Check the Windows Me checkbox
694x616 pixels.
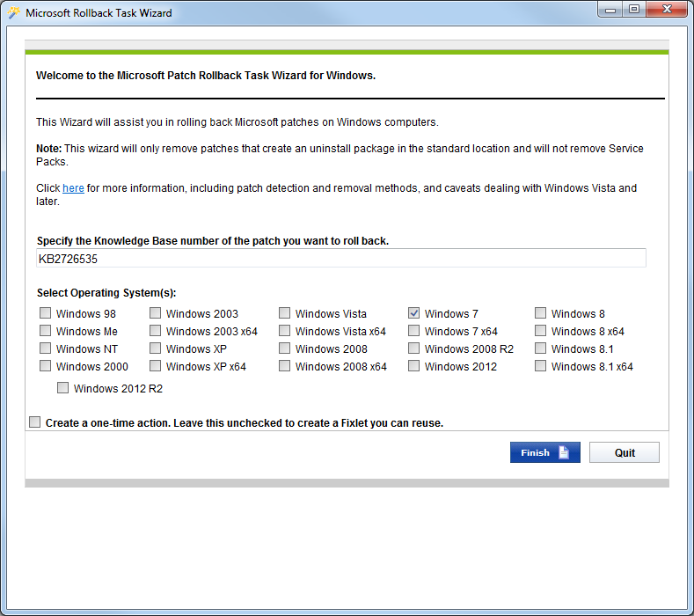pyautogui.click(x=45, y=331)
